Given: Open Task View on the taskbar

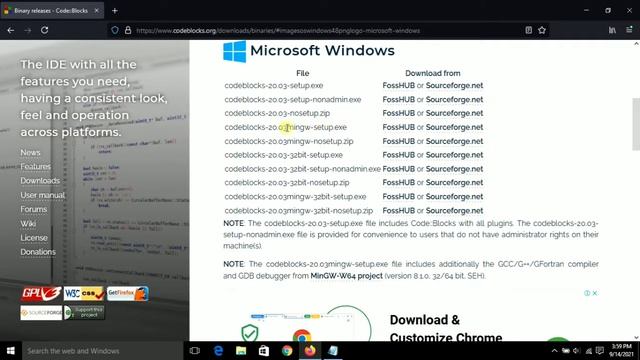Looking at the screenshot, I should 195,351.
